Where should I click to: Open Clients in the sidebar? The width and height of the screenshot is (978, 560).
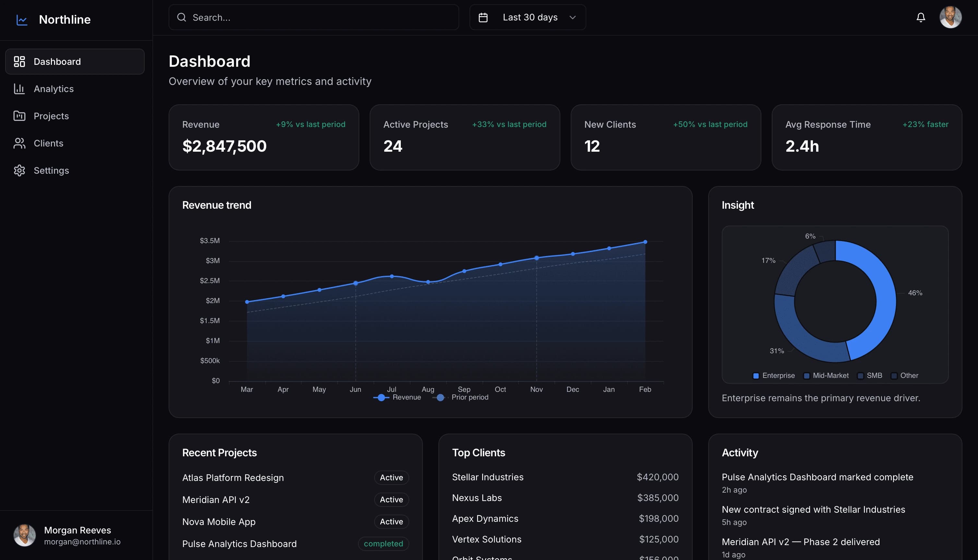(75, 144)
